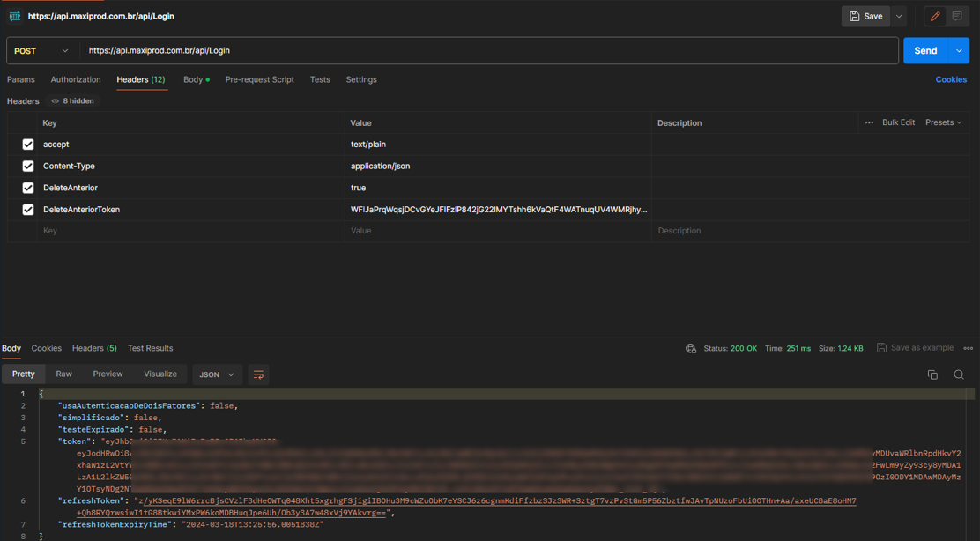Open the Presets dropdown
Image resolution: width=980 pixels, height=541 pixels.
pyautogui.click(x=943, y=122)
